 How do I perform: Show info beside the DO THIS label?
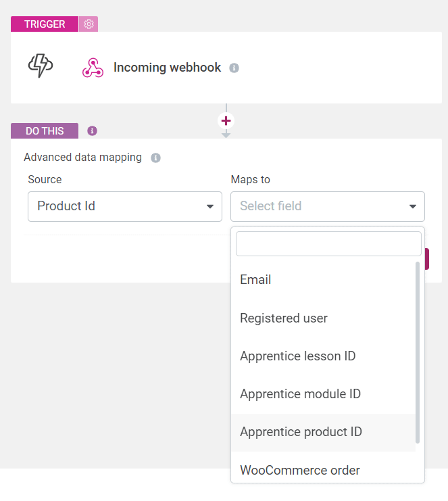coord(93,130)
